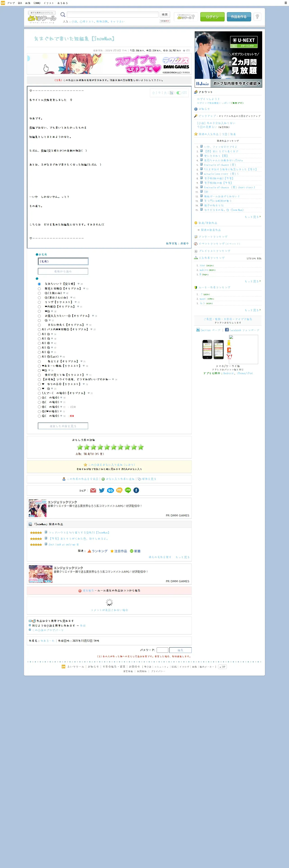Click the star icon beside お気に入り追加

point(86,465)
